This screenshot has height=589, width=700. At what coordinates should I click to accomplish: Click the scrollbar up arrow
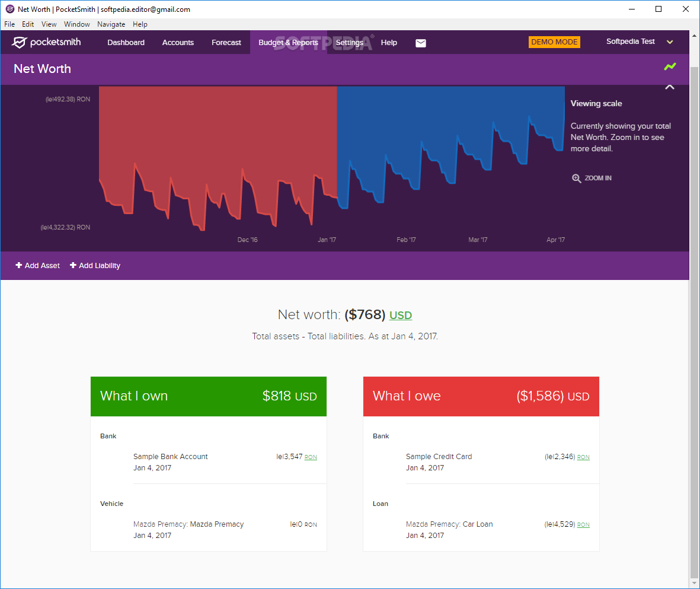(x=694, y=36)
